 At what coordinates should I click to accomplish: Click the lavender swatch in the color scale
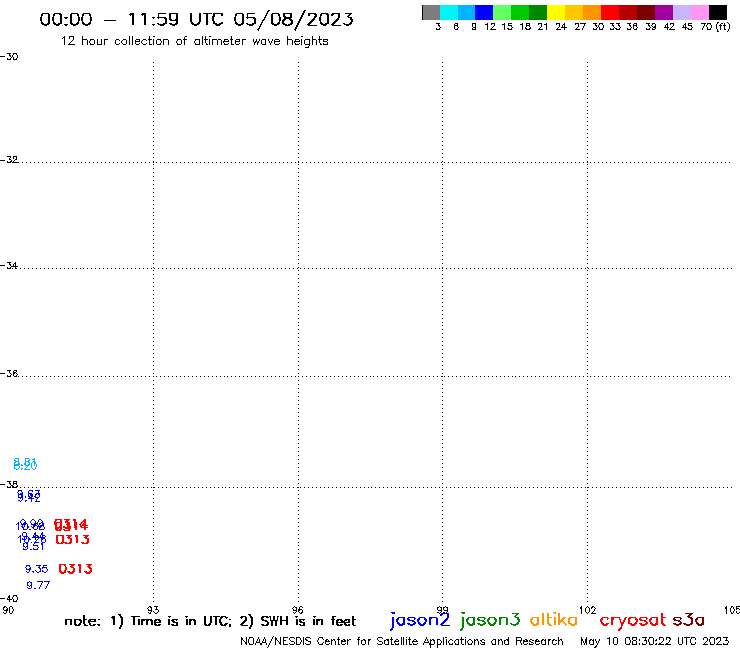(x=682, y=12)
